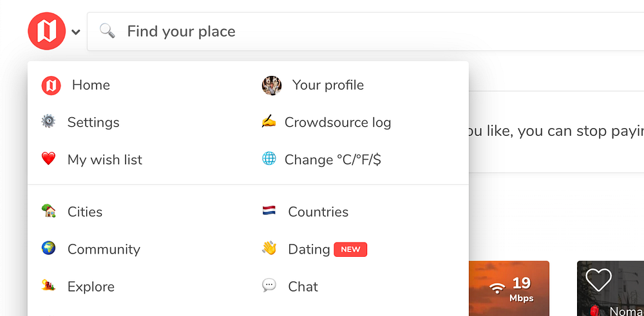
Task: Click the waving hand Dating icon
Action: click(269, 248)
